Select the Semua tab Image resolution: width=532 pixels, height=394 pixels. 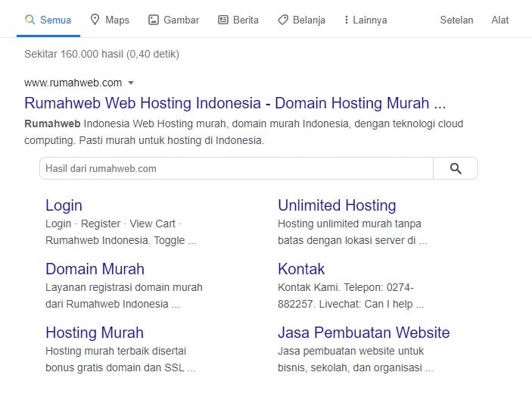[x=48, y=20]
